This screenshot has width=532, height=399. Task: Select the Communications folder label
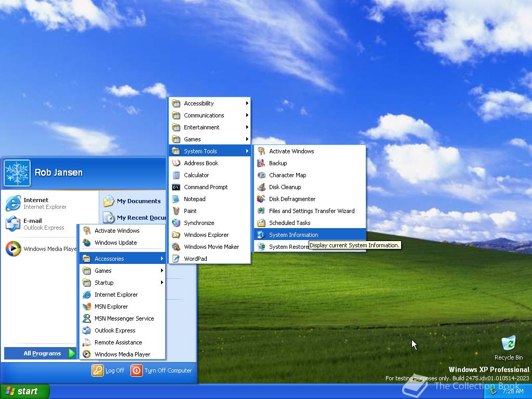tap(204, 115)
